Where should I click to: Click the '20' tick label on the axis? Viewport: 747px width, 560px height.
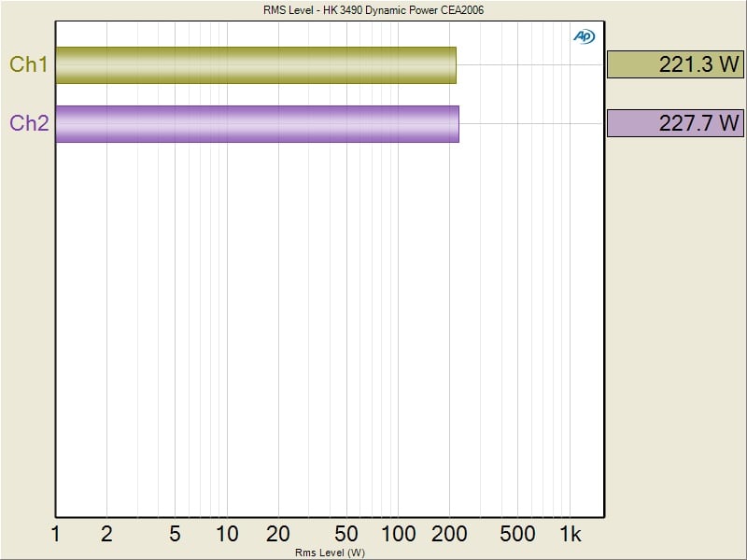[278, 534]
